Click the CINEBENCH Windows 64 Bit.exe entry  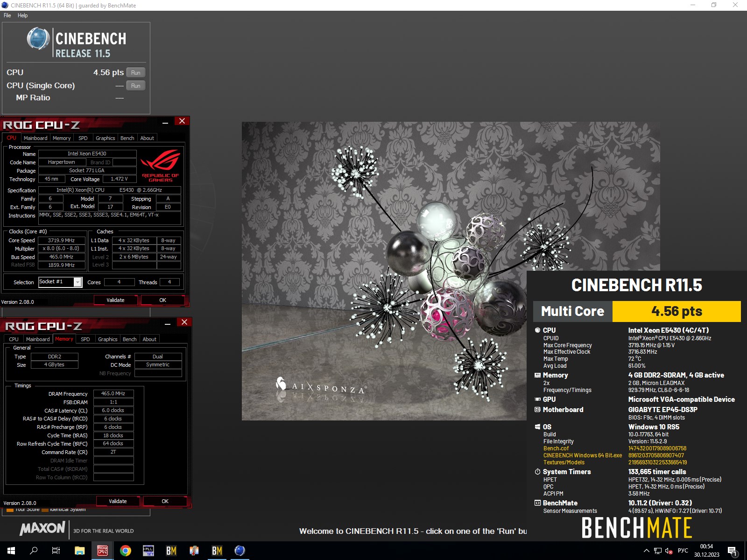coord(583,455)
